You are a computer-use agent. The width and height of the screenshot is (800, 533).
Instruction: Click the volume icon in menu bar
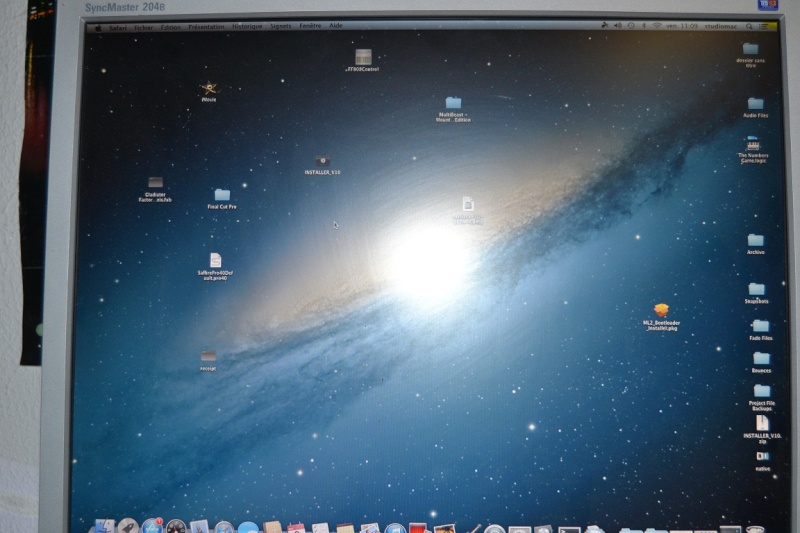click(618, 26)
